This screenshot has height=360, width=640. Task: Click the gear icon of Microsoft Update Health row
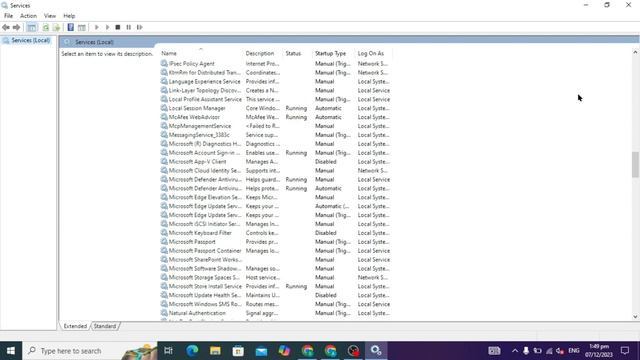coord(164,295)
